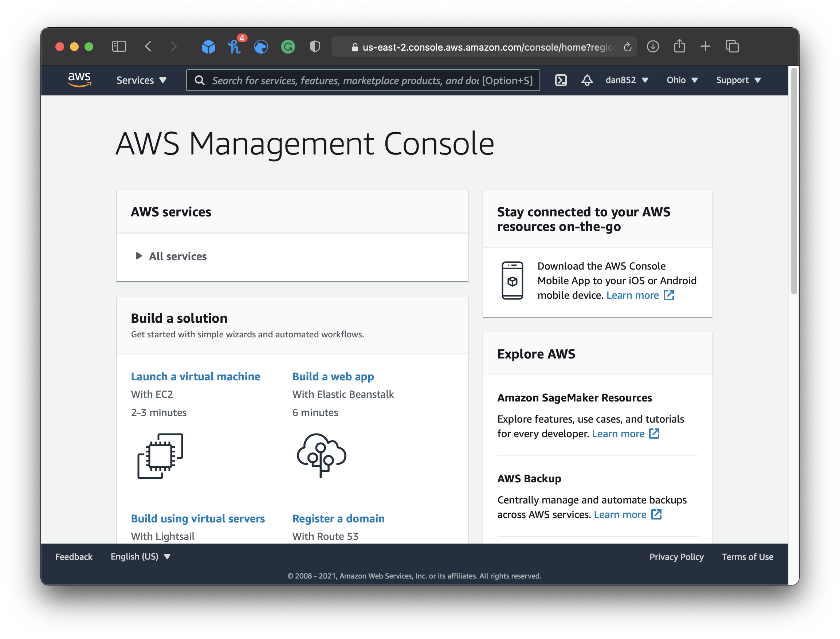
Task: Toggle Safari sidebar icon
Action: point(119,46)
